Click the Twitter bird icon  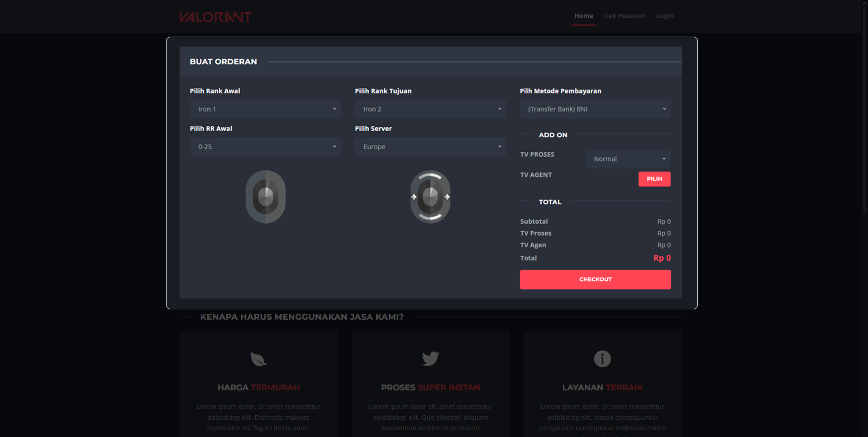[430, 359]
